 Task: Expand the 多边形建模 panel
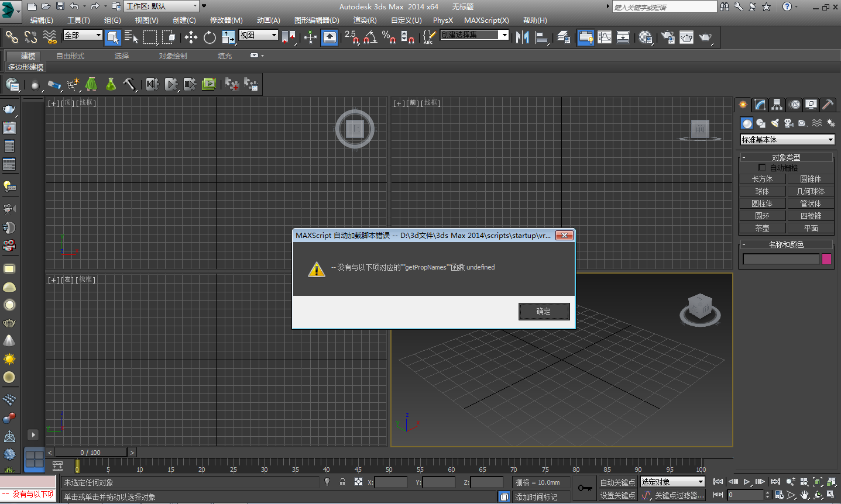(x=26, y=67)
